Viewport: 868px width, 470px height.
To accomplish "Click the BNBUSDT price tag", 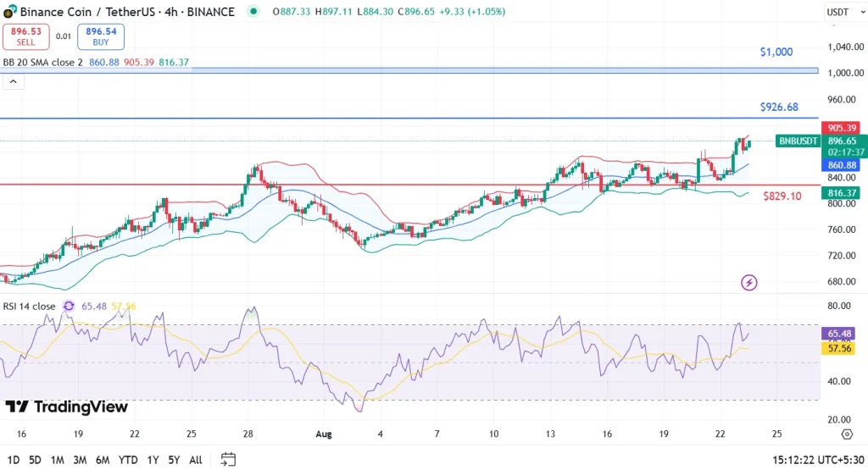I will [x=798, y=141].
